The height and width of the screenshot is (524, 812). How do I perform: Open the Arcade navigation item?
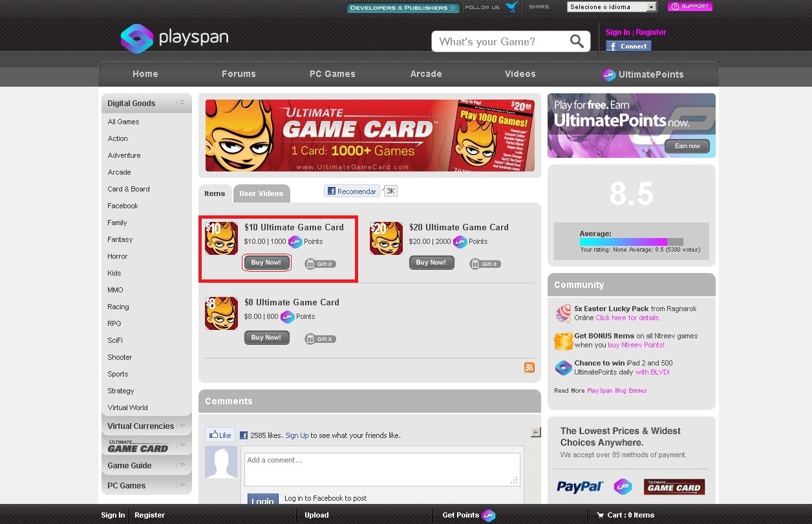click(426, 74)
